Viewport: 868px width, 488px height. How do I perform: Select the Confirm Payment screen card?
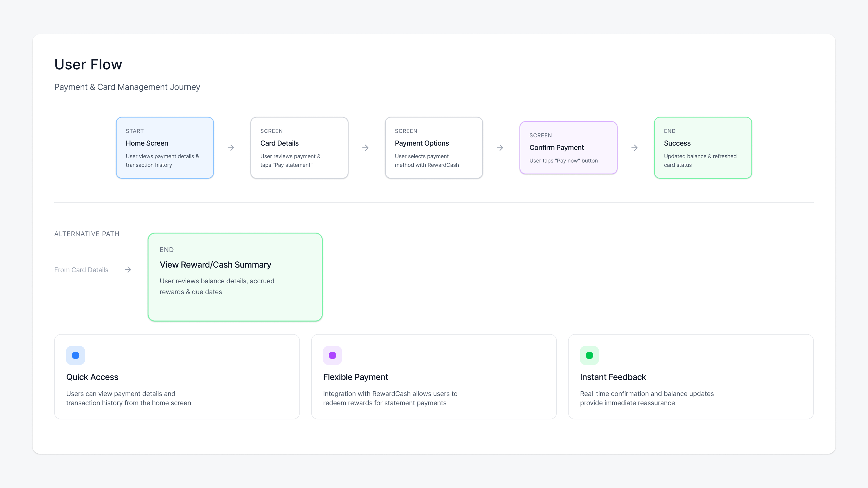pyautogui.click(x=568, y=148)
